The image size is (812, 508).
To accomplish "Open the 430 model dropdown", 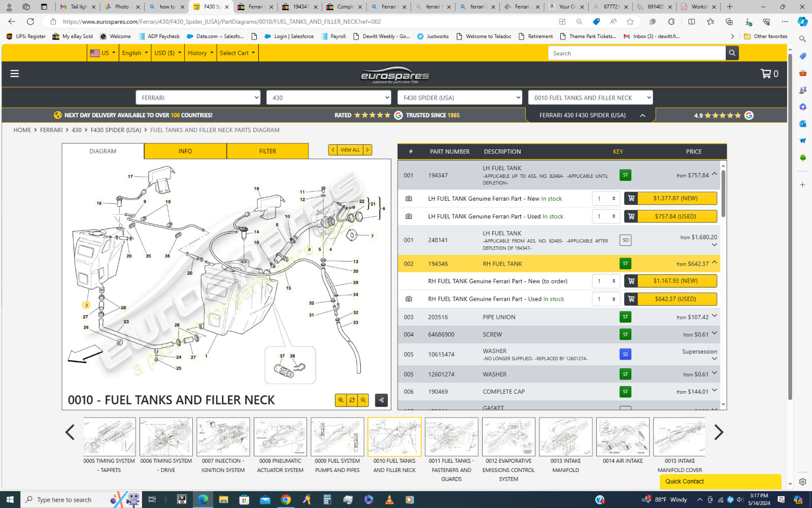I will click(328, 98).
